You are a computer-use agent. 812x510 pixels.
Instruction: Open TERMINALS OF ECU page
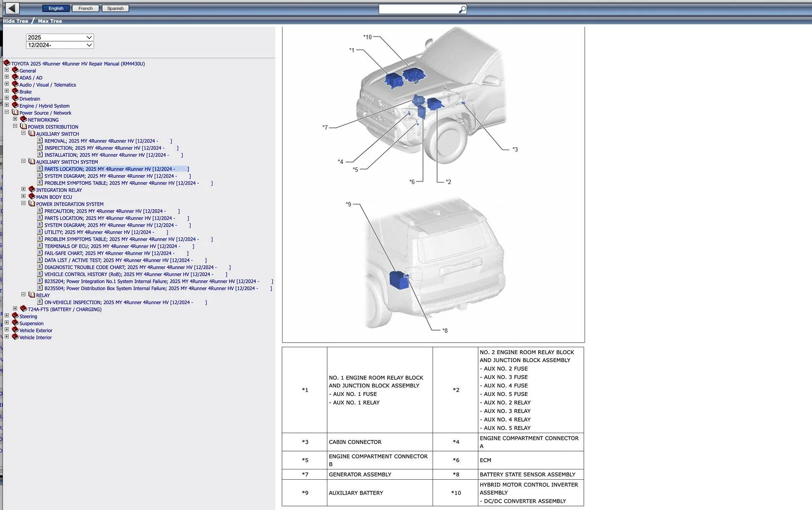pyautogui.click(x=119, y=246)
